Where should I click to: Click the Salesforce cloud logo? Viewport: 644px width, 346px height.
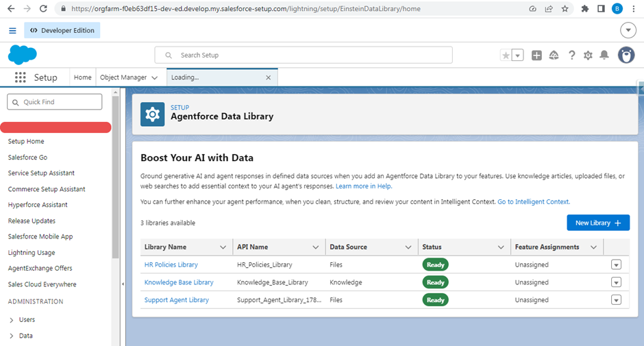click(22, 55)
